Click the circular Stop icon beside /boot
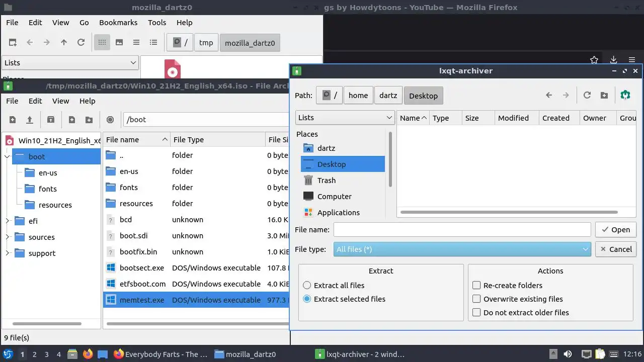 pyautogui.click(x=110, y=120)
